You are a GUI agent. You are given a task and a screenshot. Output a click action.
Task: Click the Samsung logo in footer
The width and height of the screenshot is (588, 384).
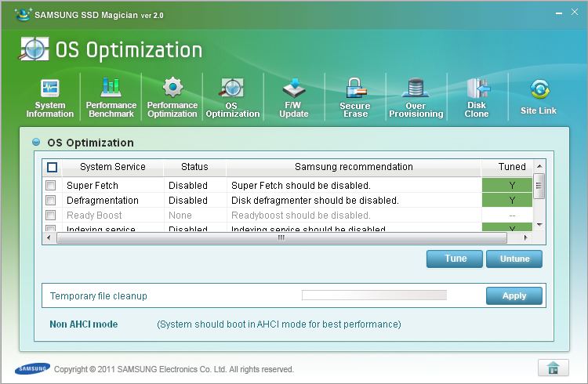[33, 369]
